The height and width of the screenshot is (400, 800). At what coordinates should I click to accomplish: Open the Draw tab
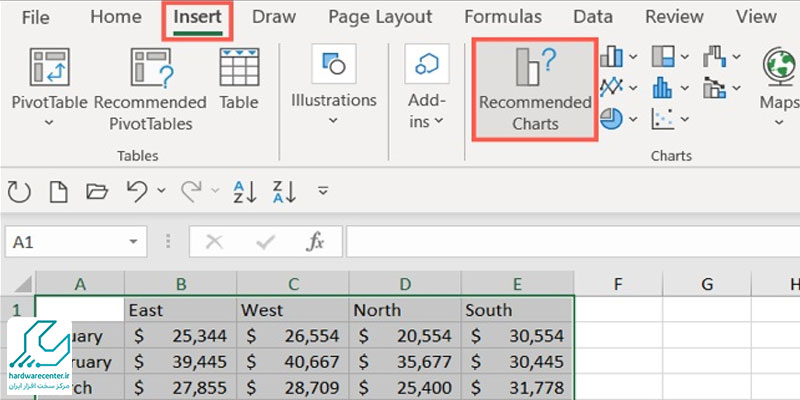coord(274,17)
